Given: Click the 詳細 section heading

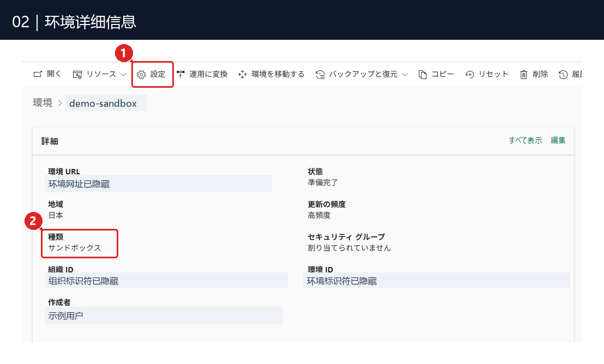Looking at the screenshot, I should (x=50, y=141).
